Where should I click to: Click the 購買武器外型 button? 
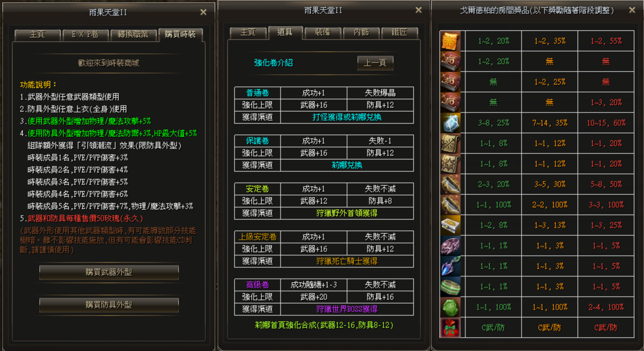[109, 272]
